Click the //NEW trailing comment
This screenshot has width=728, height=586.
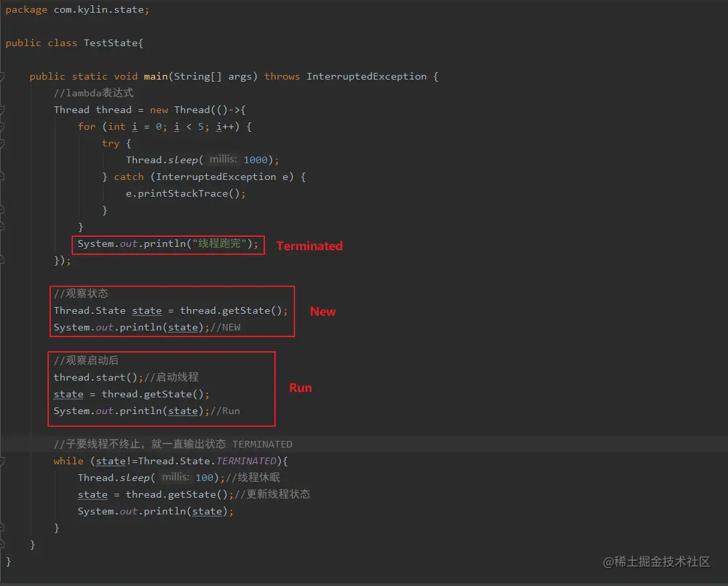[x=225, y=327]
